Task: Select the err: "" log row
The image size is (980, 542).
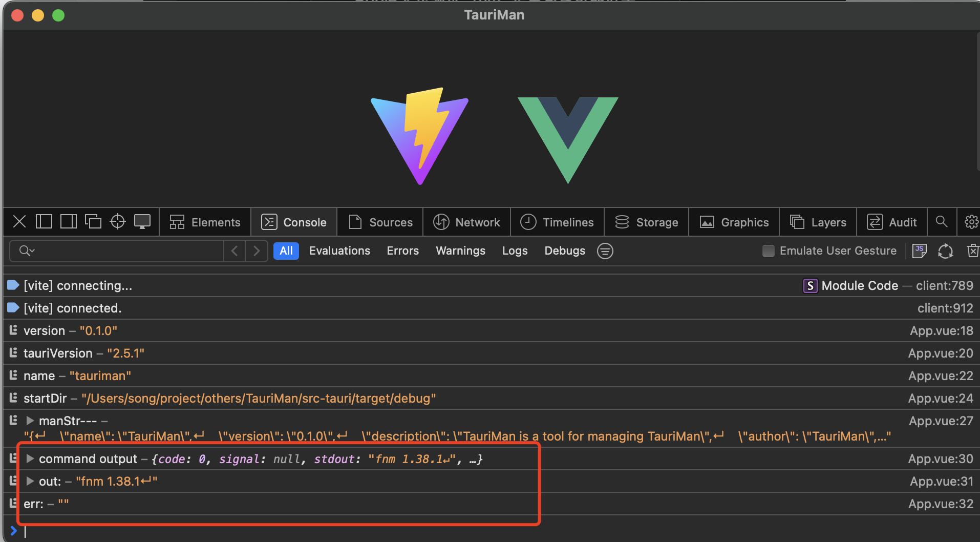Action: pos(492,504)
